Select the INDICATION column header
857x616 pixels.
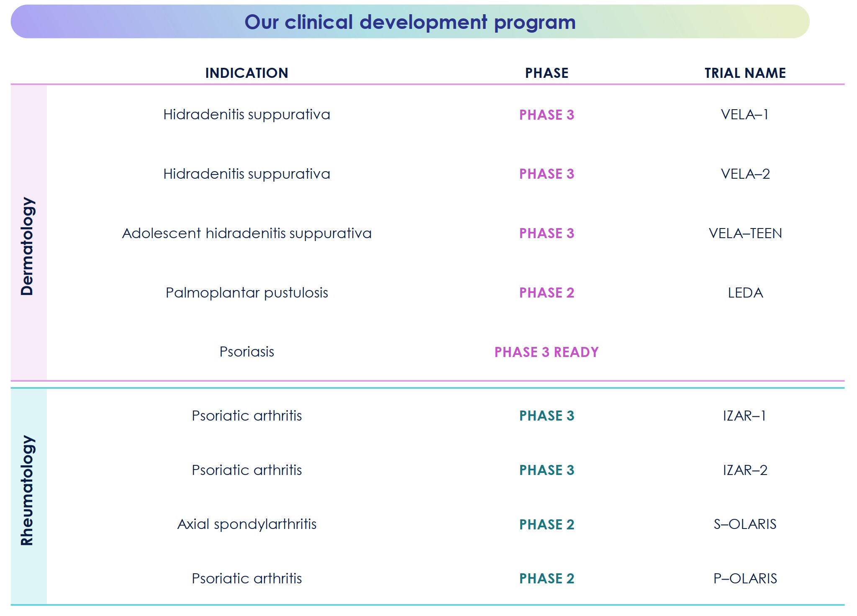[246, 73]
